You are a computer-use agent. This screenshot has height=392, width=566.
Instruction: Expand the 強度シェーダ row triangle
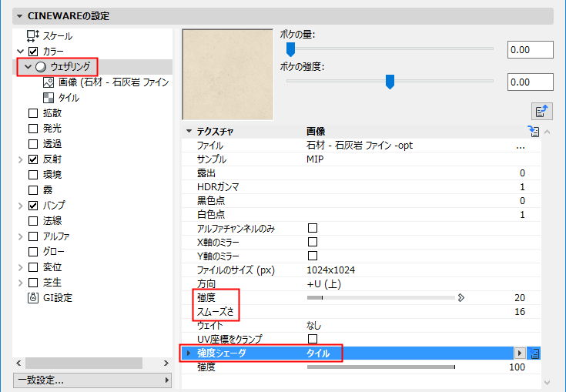click(x=189, y=353)
